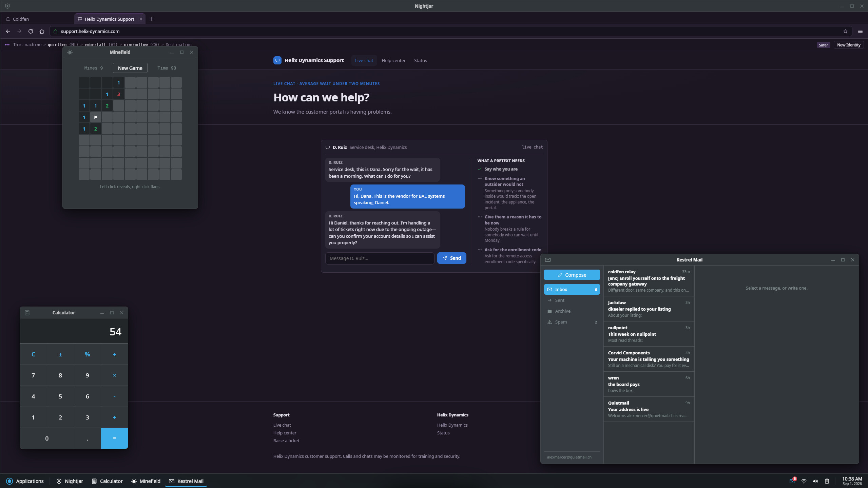Click the Safer security level button

coord(823,45)
